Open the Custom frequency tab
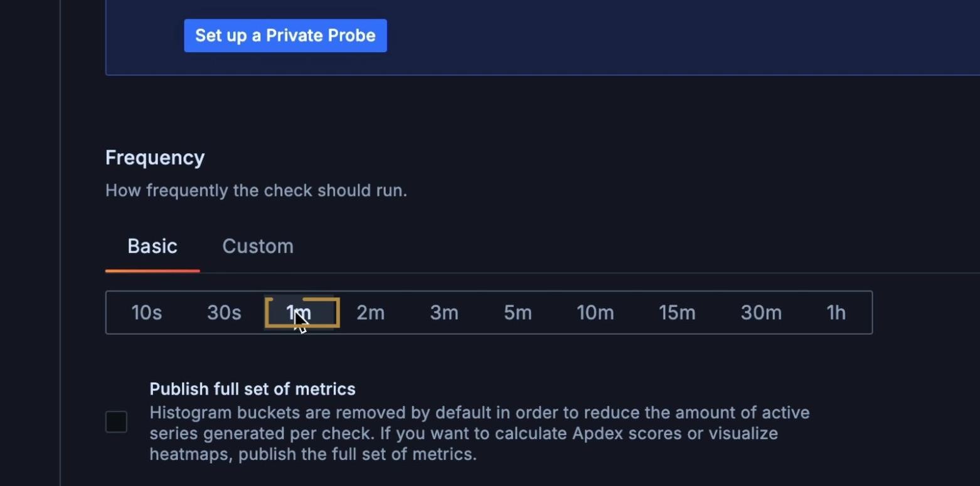 click(x=258, y=246)
